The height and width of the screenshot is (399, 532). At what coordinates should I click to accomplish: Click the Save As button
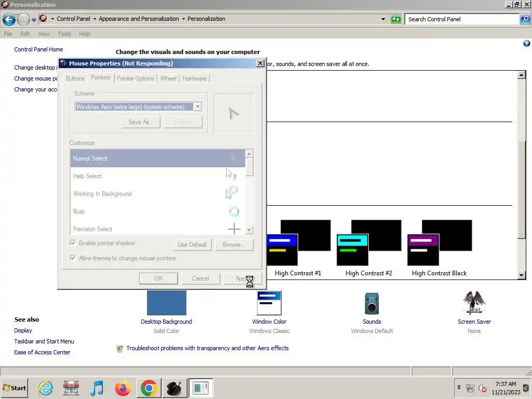141,122
